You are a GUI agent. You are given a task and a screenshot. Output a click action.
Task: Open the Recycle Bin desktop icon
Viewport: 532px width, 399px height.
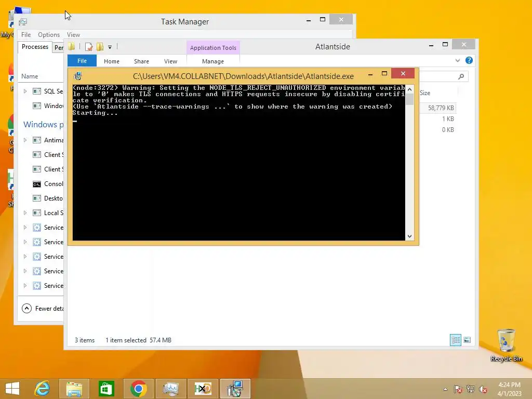[506, 345]
